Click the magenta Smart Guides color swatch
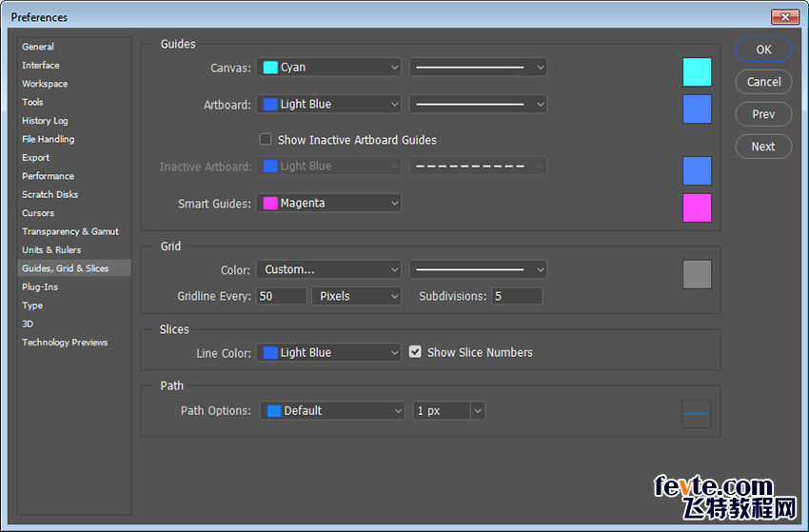This screenshot has height=532, width=809. point(697,208)
